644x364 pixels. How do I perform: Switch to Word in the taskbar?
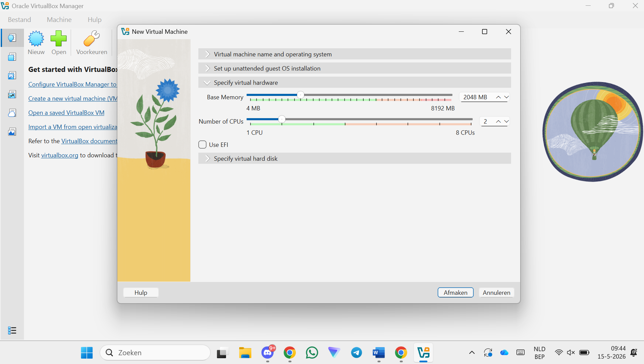[379, 353]
